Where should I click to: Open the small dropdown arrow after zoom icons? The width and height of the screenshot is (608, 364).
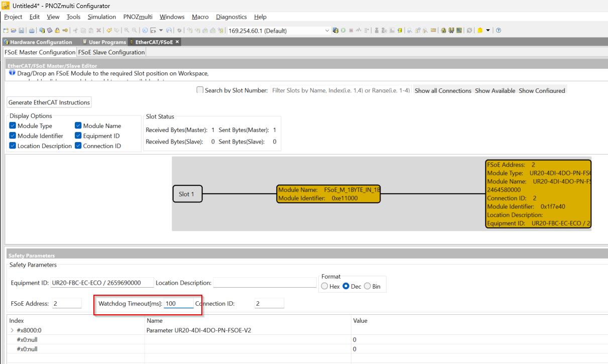tap(161, 31)
